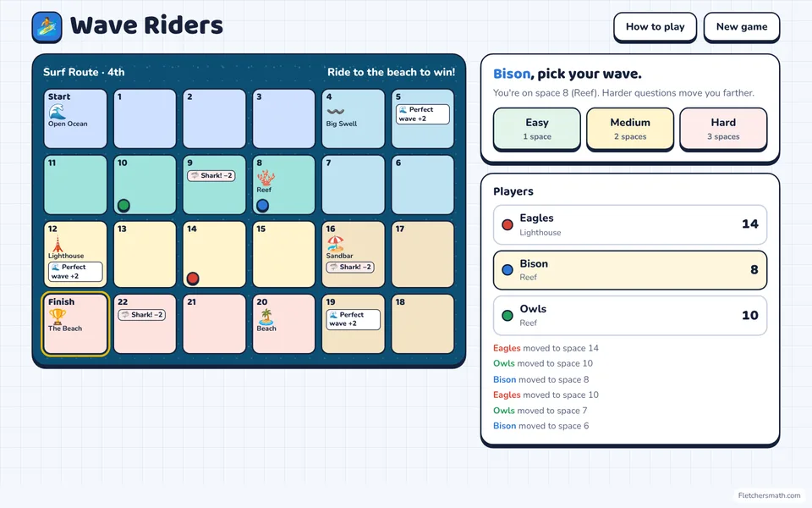Click board space 11

75,185
